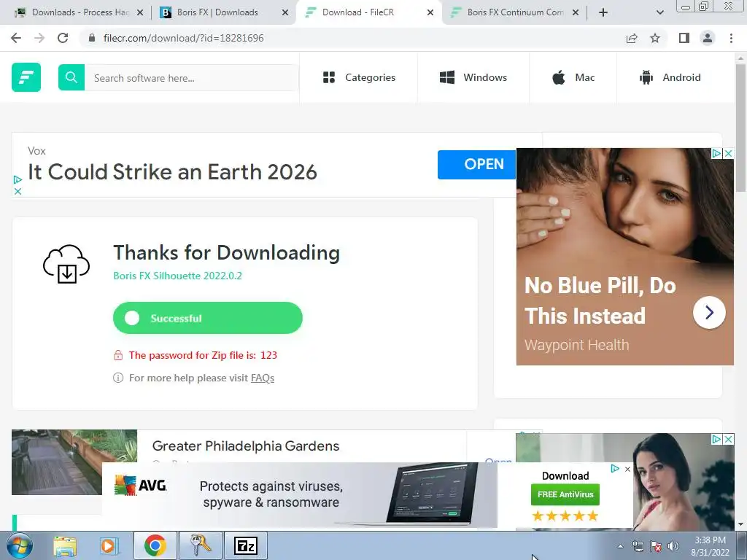Image resolution: width=747 pixels, height=560 pixels.
Task: Click the Vox headline ad text
Action: pos(172,172)
